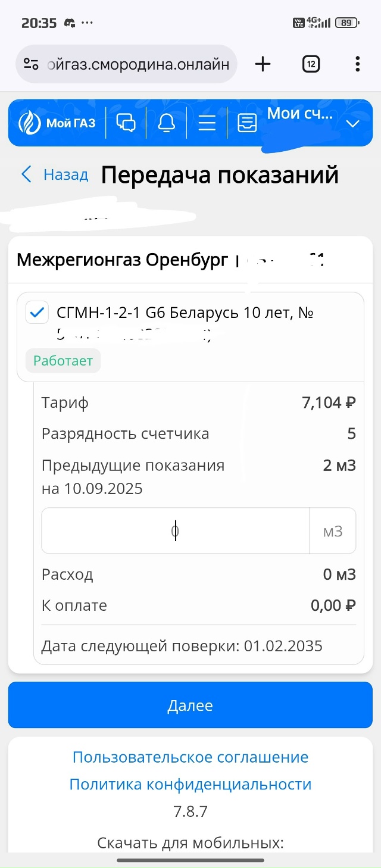The image size is (381, 868).
Task: Tap the Работает status badge
Action: click(x=63, y=361)
